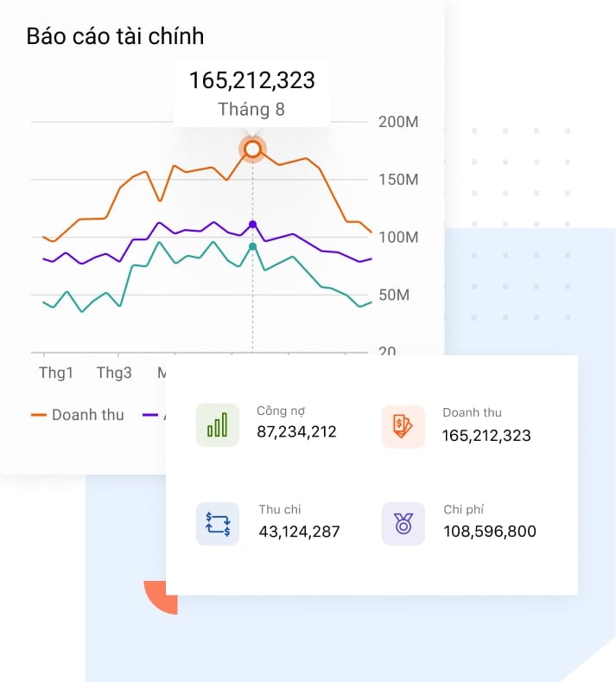Select the 100M y-axis label
This screenshot has width=616, height=682.
[398, 237]
